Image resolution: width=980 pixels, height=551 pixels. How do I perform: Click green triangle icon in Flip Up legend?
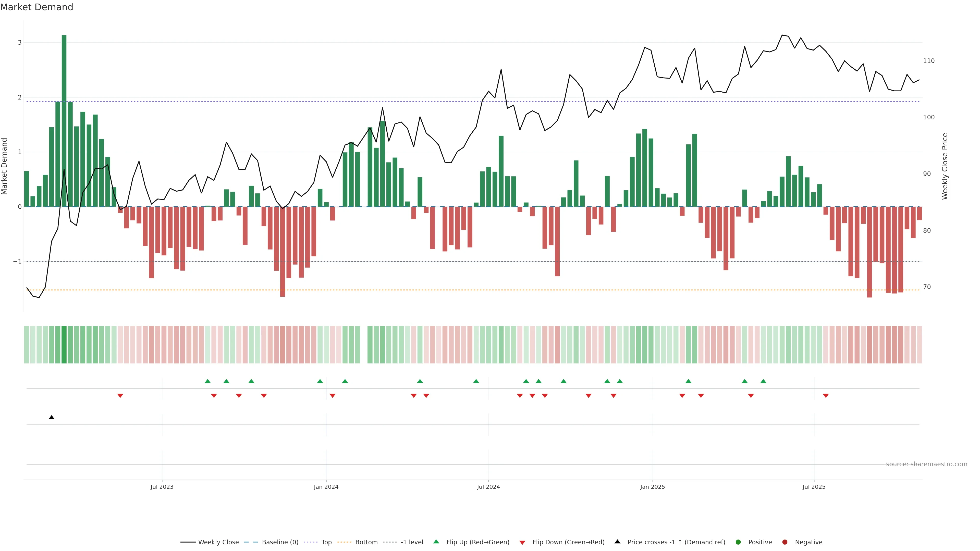(x=436, y=542)
